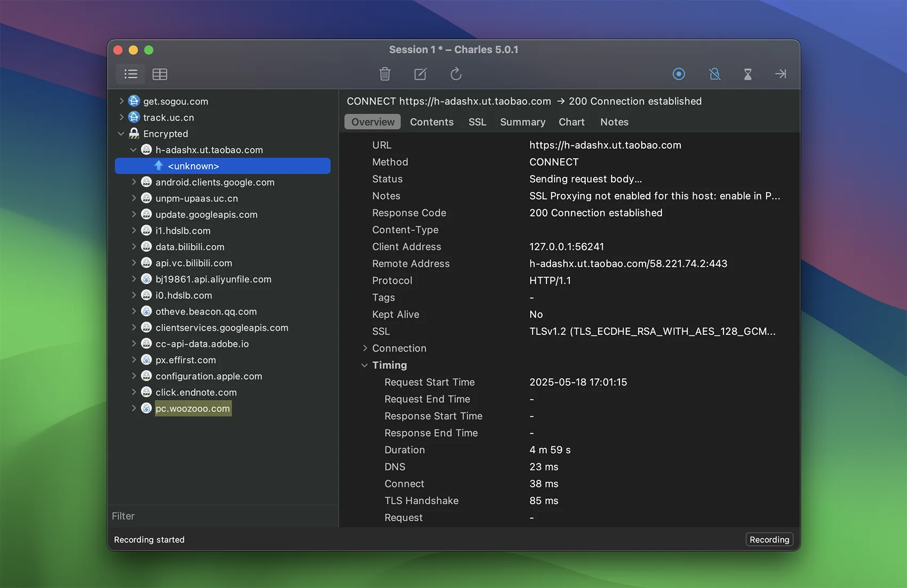Click the Client Address 127.0.0.1:56241
This screenshot has height=588, width=907.
(x=567, y=246)
